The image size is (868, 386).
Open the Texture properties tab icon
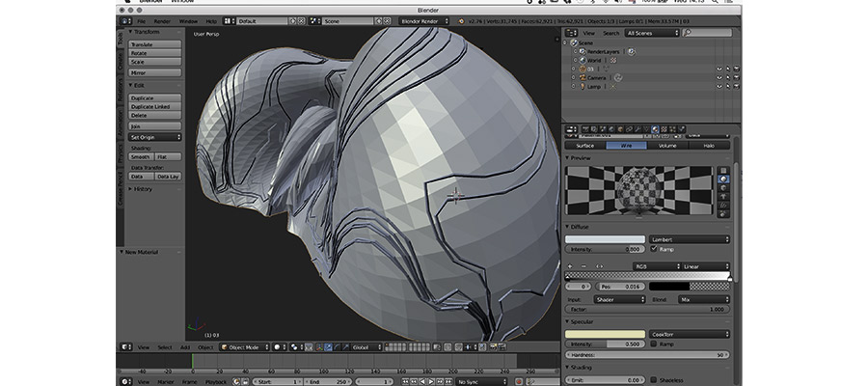point(664,129)
